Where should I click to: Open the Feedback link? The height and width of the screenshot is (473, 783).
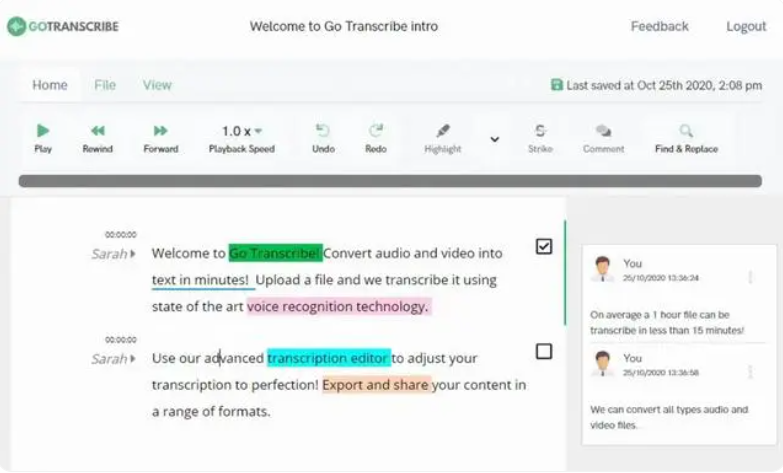(659, 26)
